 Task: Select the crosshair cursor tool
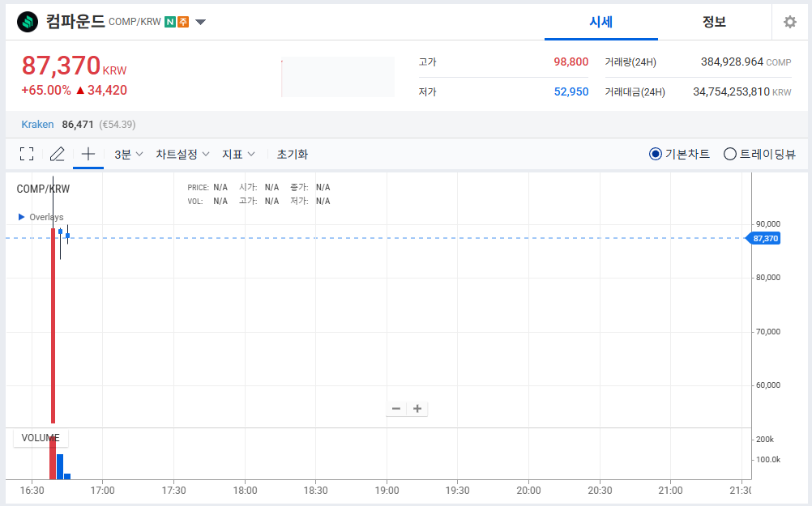click(x=88, y=154)
